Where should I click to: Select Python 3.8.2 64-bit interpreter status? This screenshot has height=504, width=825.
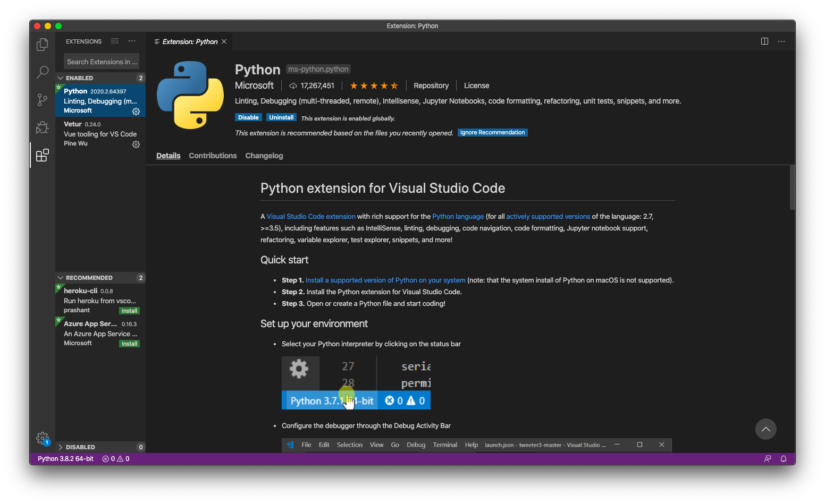click(65, 459)
